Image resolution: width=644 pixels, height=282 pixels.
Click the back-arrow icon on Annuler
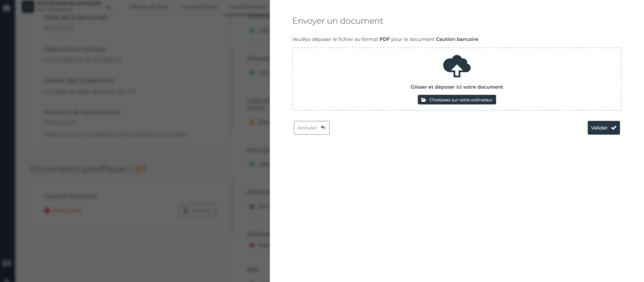323,128
